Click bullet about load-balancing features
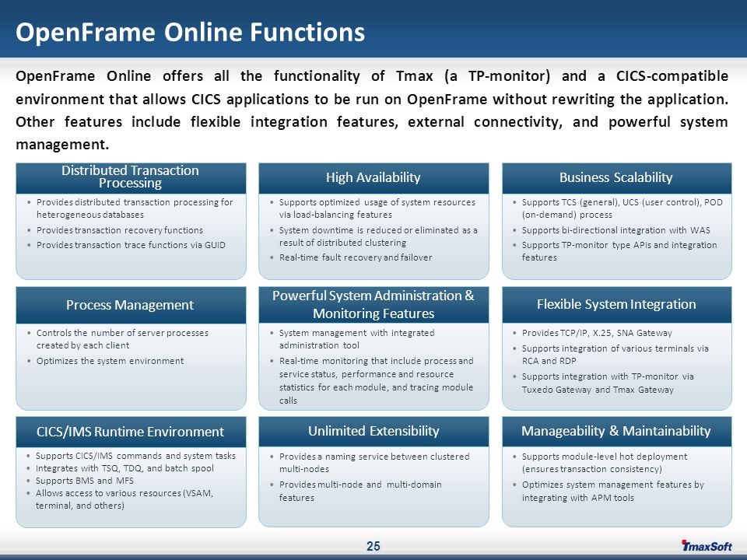This screenshot has width=747, height=560. point(377,208)
